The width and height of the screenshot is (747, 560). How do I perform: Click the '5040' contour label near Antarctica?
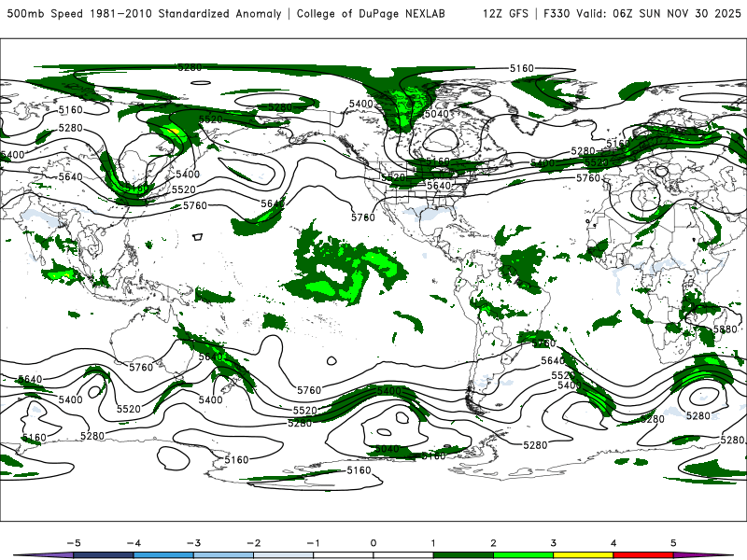coord(387,449)
